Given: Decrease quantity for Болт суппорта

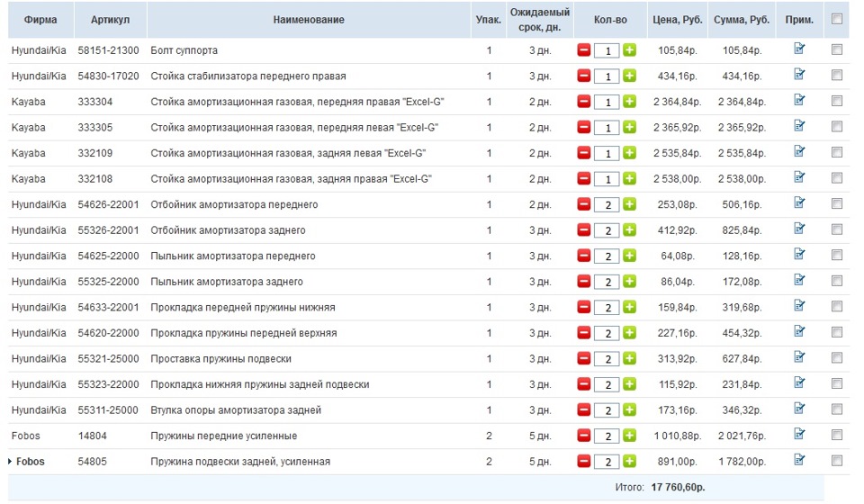Looking at the screenshot, I should [x=583, y=50].
